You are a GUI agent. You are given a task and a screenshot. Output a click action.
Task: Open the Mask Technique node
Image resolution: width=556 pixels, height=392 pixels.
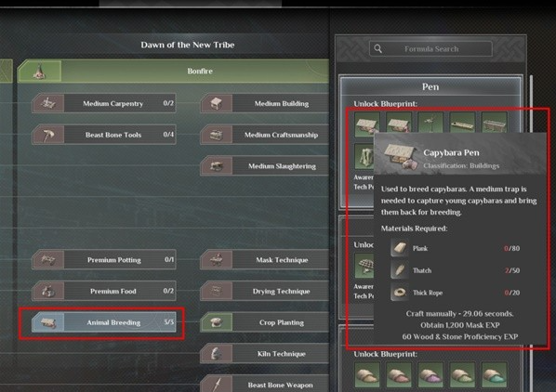tap(265, 259)
